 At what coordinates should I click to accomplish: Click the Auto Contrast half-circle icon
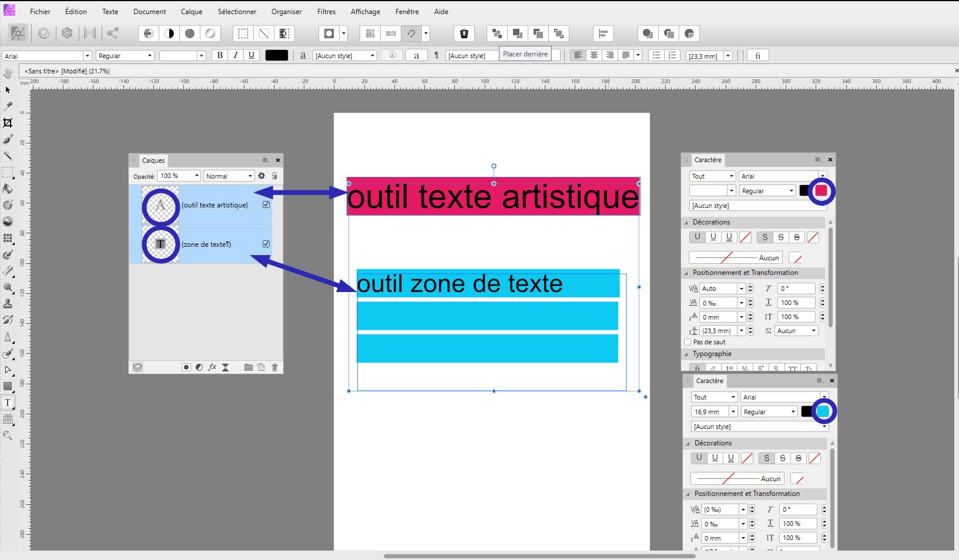click(x=169, y=33)
